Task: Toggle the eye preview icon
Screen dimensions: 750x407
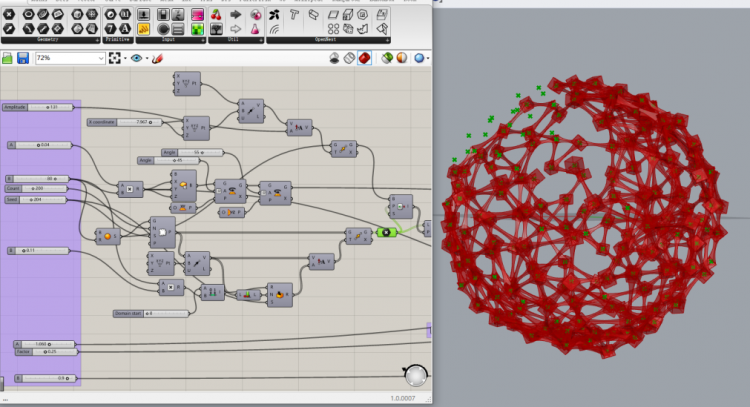Action: [136, 58]
